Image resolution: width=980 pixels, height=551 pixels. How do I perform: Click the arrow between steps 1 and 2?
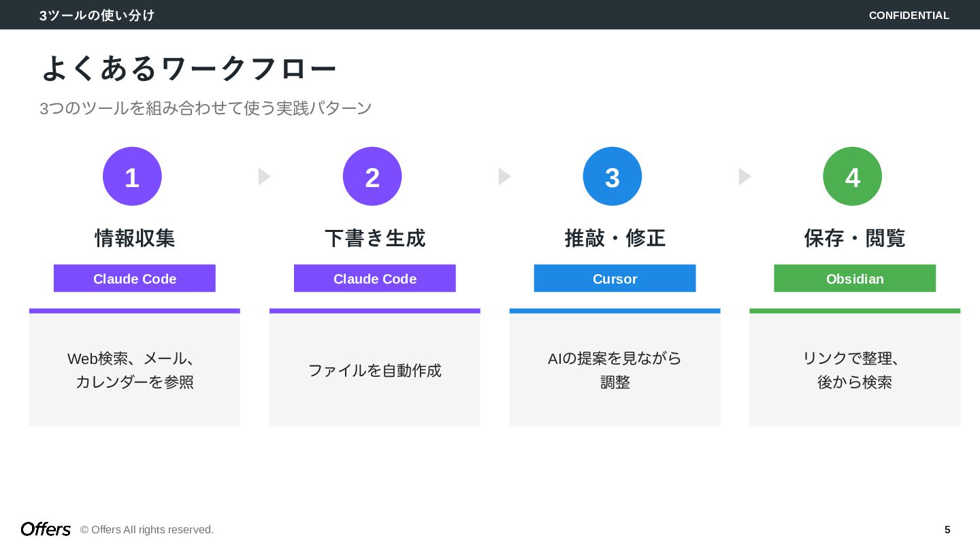pos(264,177)
